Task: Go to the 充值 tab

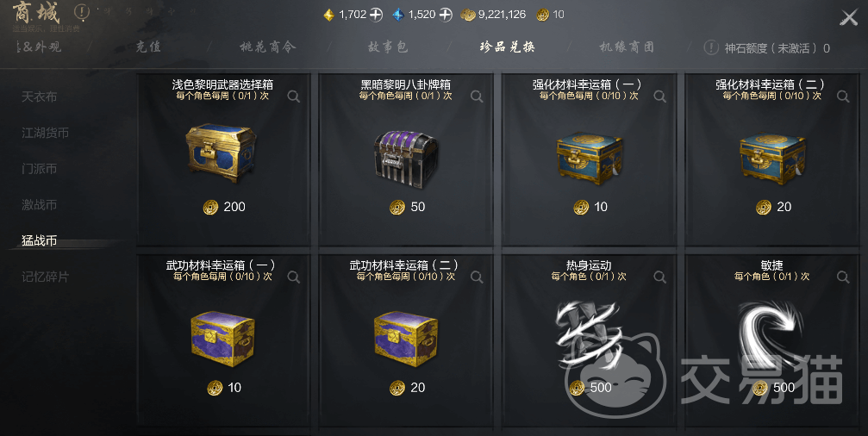Action: [x=148, y=47]
